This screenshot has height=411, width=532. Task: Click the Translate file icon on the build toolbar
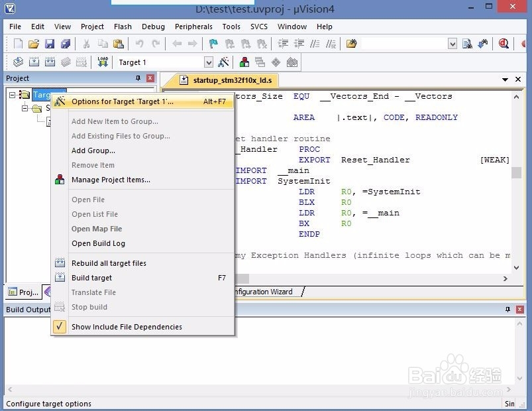coord(18,62)
